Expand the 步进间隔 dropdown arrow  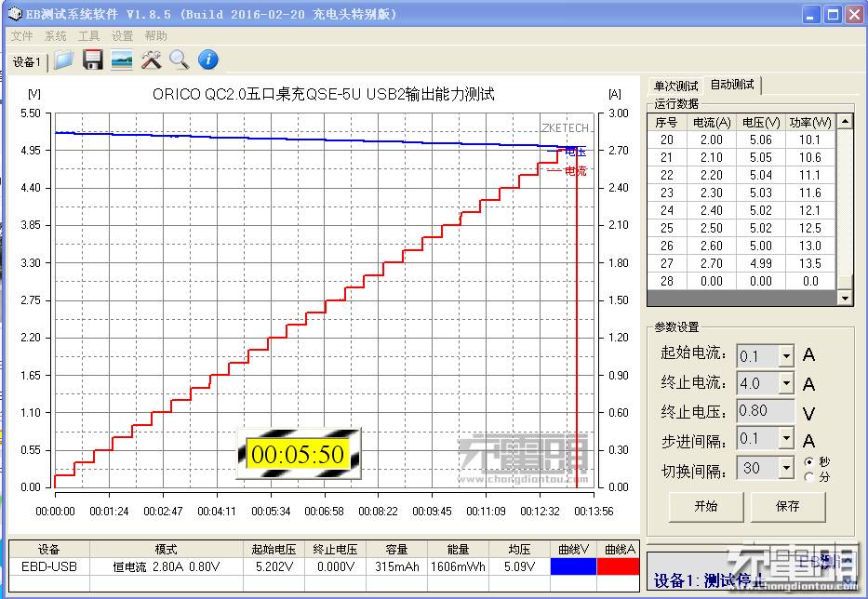pyautogui.click(x=786, y=439)
